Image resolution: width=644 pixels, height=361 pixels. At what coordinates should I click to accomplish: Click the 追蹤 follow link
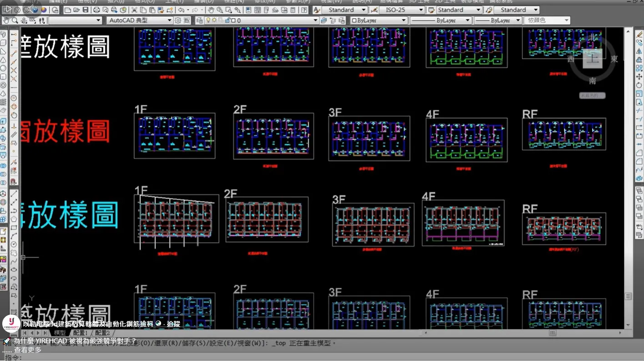173,324
